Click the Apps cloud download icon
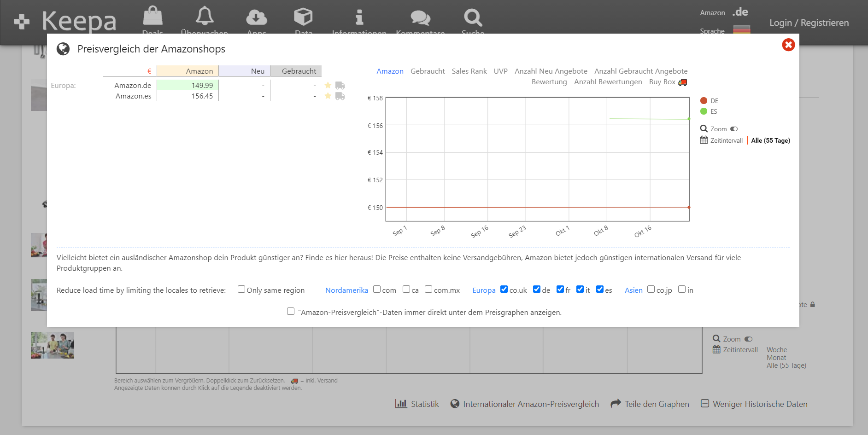868x435 pixels. (x=256, y=17)
